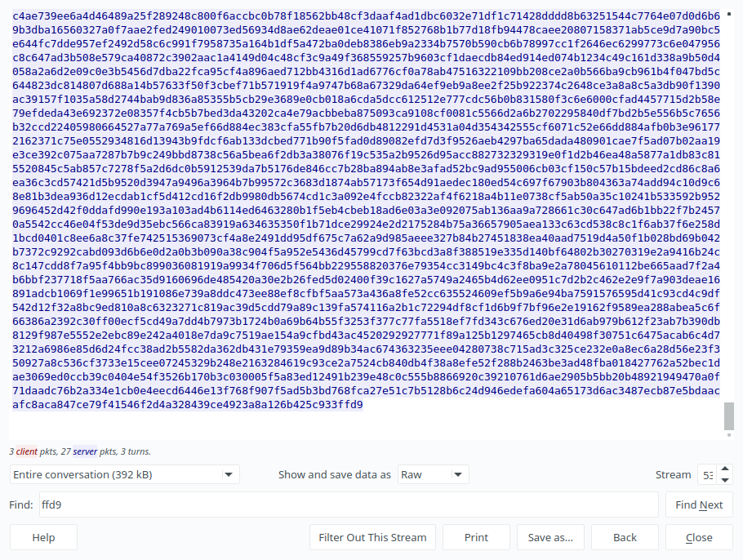Click the hex line starting with 9696452d42f0
The width and height of the screenshot is (743, 560).
367,211
